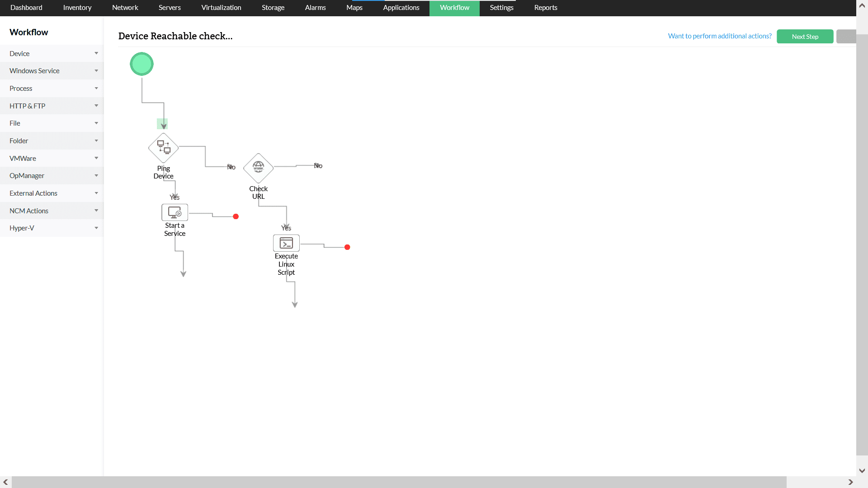Switch to the Inventory tab

77,8
